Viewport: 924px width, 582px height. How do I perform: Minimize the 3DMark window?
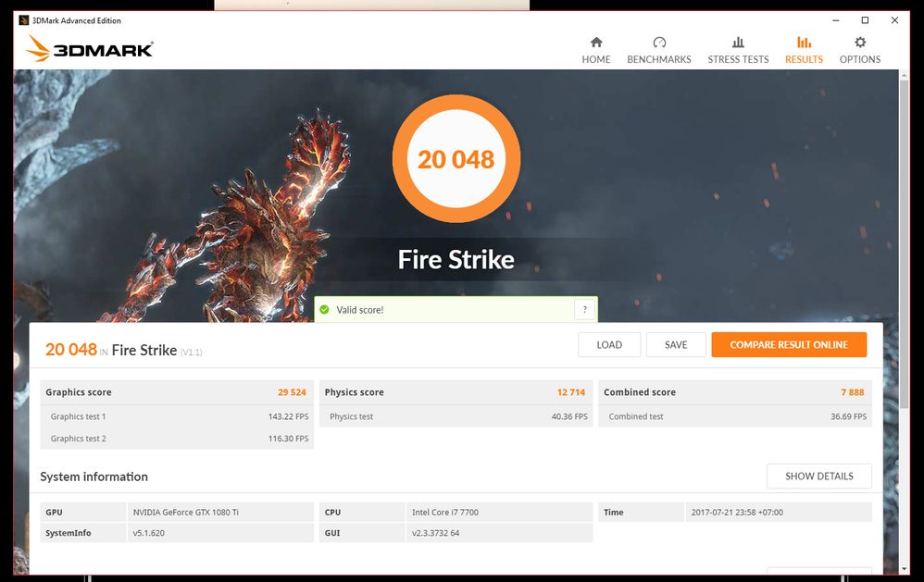tap(836, 20)
